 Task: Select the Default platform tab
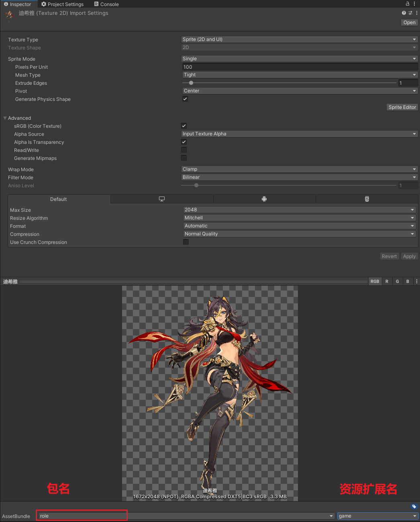pos(59,199)
